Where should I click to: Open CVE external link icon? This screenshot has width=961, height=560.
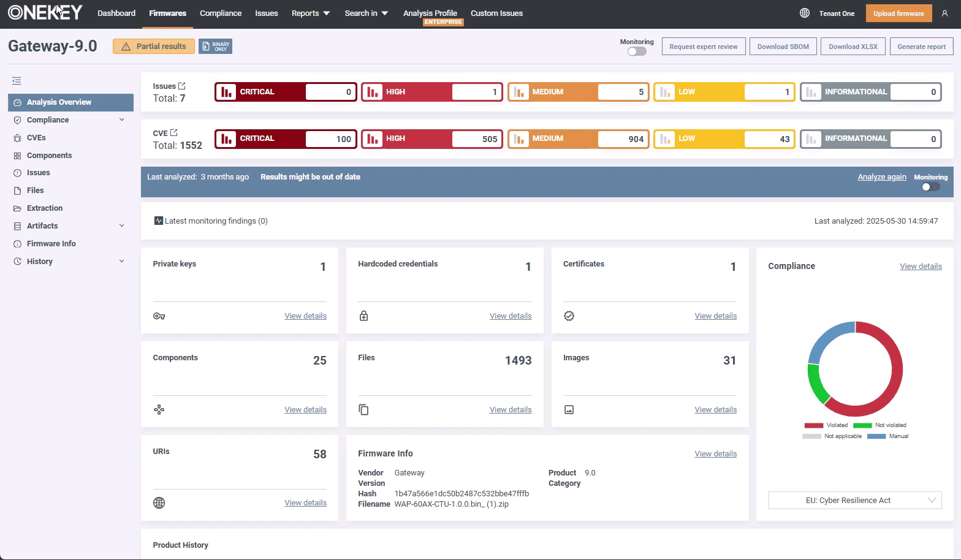click(173, 132)
